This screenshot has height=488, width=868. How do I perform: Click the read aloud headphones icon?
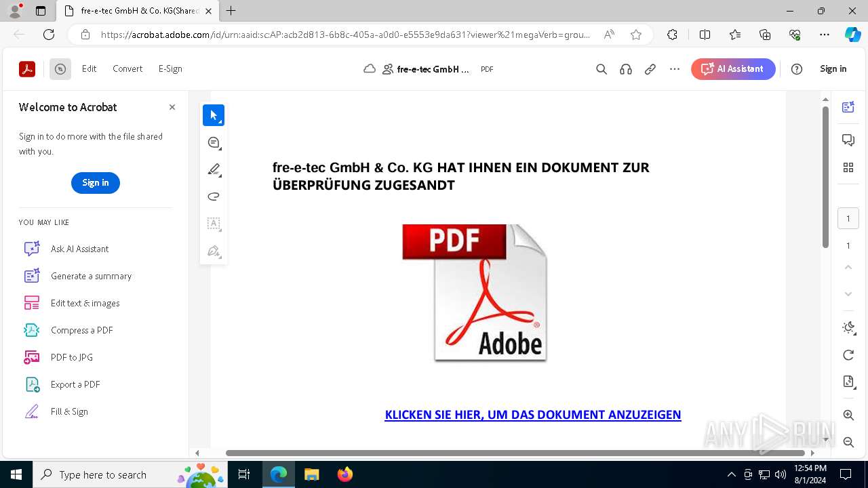coord(626,69)
